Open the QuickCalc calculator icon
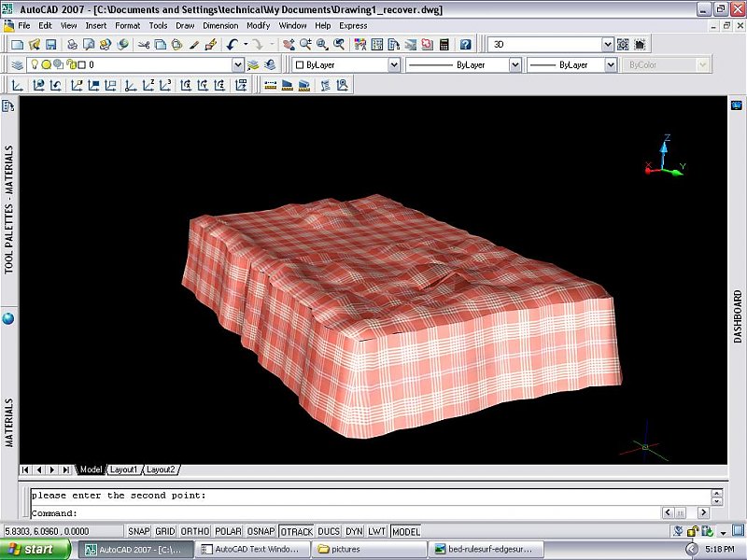Viewport: 747px width, 560px height. 444,44
